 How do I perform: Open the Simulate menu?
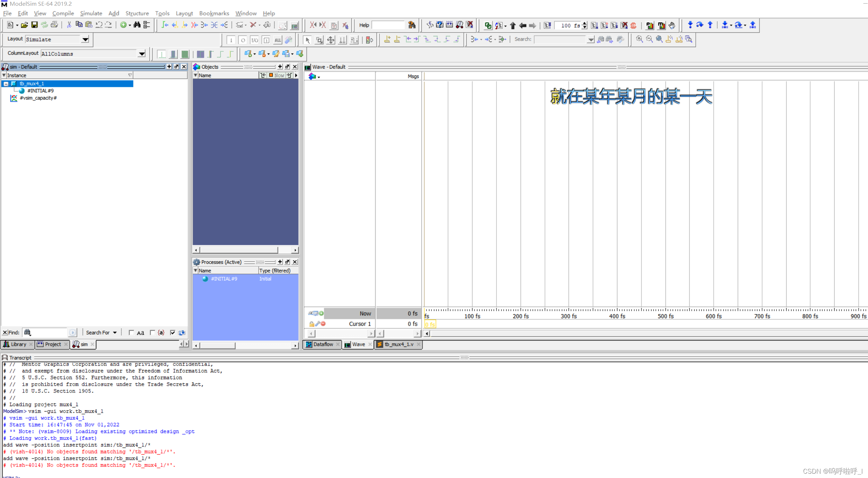(x=91, y=13)
